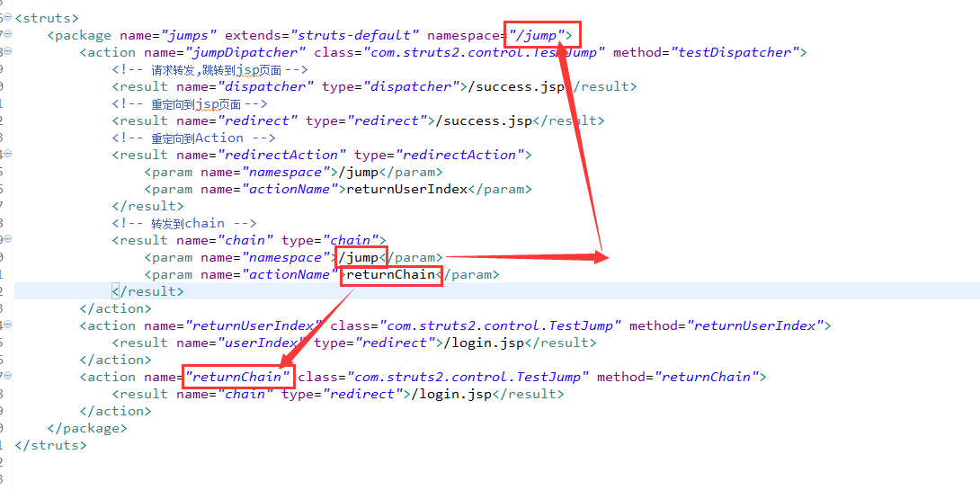Click the result name value "userIndex"
The width and height of the screenshot is (980, 490).
tap(262, 343)
